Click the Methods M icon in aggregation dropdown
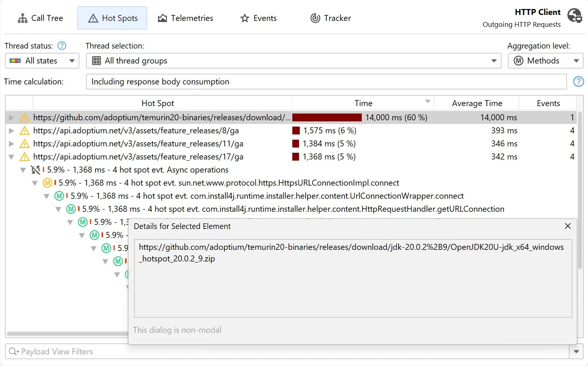Screen dimensions: 588x366 click(x=519, y=61)
